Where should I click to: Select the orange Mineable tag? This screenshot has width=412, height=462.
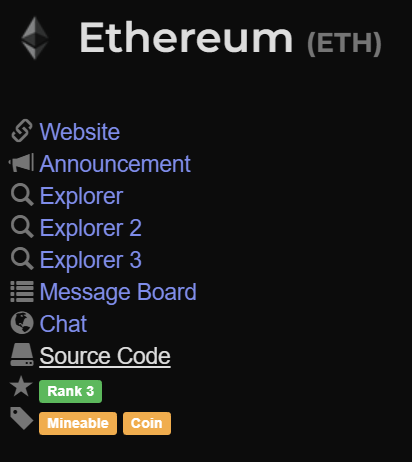pyautogui.click(x=78, y=423)
